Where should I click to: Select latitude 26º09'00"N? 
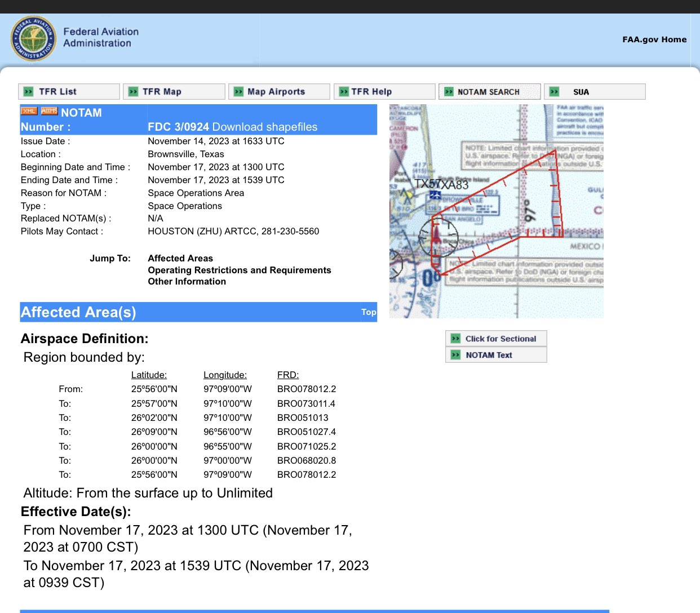154,432
